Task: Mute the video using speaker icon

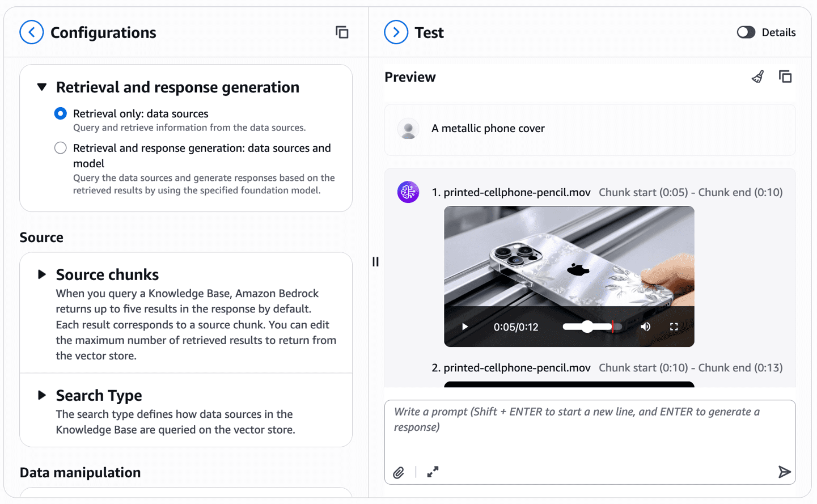Action: tap(645, 327)
